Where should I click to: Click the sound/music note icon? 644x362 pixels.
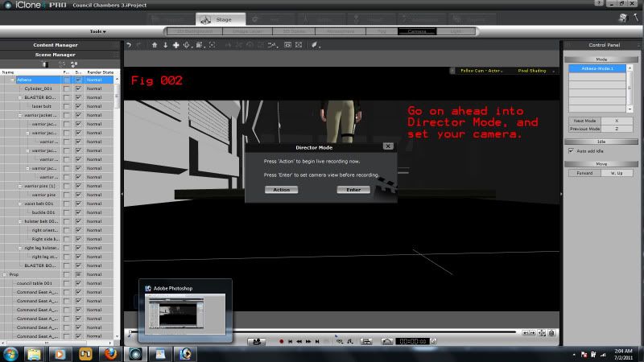click(350, 341)
